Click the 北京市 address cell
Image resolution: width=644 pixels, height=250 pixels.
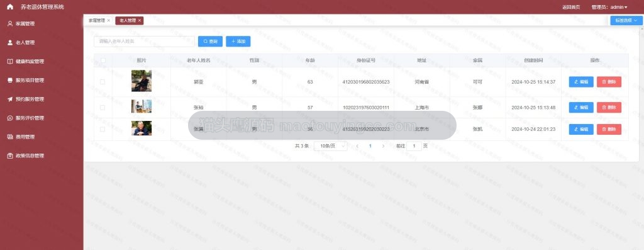[x=422, y=129]
